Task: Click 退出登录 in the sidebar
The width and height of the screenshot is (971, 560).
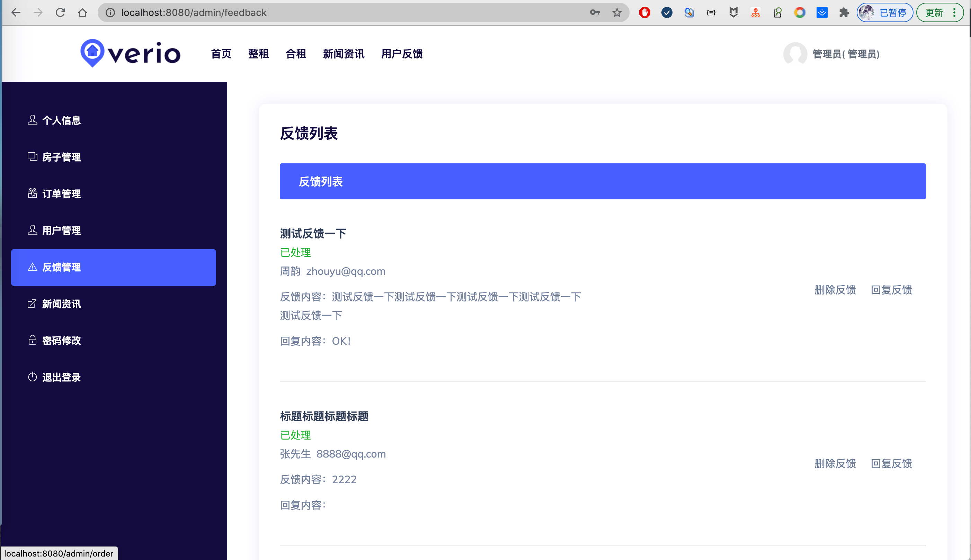Action: (x=61, y=377)
